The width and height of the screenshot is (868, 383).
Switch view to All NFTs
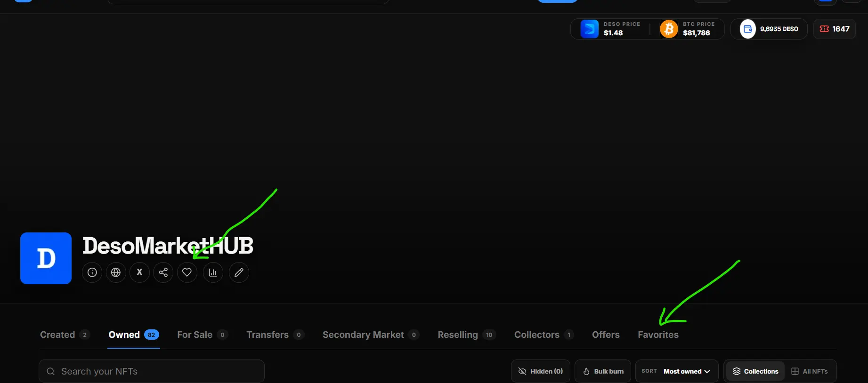click(x=810, y=371)
